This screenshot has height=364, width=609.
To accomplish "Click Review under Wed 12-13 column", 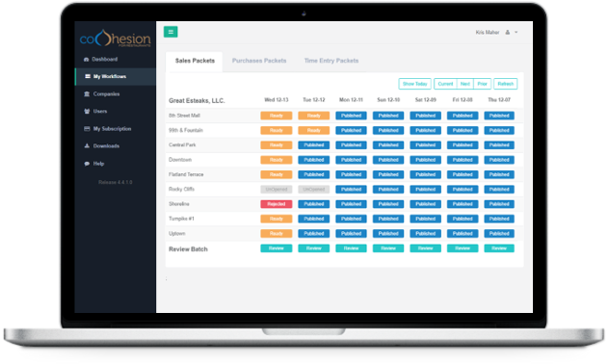I will pyautogui.click(x=277, y=248).
